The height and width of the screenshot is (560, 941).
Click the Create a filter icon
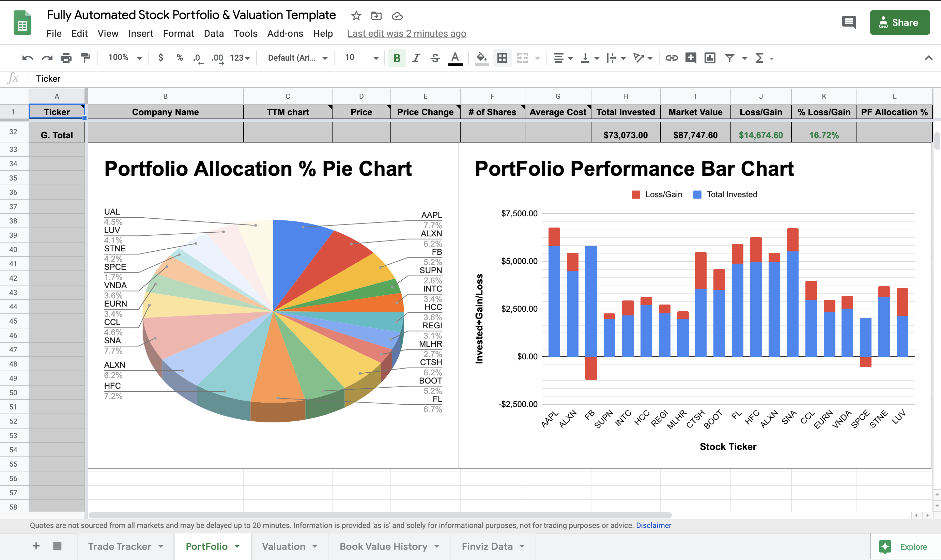(x=730, y=58)
